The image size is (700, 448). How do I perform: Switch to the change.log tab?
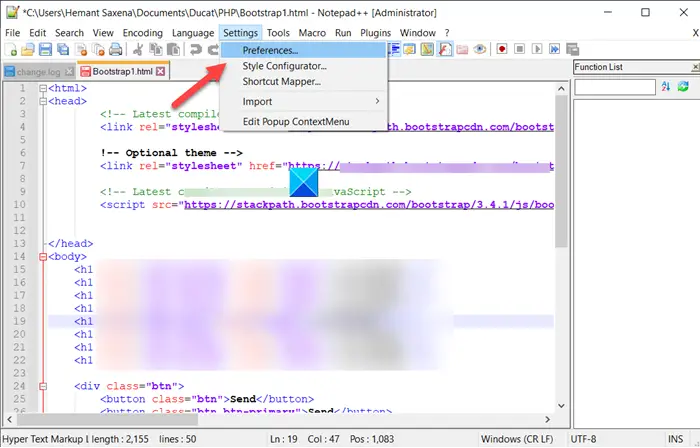[x=38, y=72]
